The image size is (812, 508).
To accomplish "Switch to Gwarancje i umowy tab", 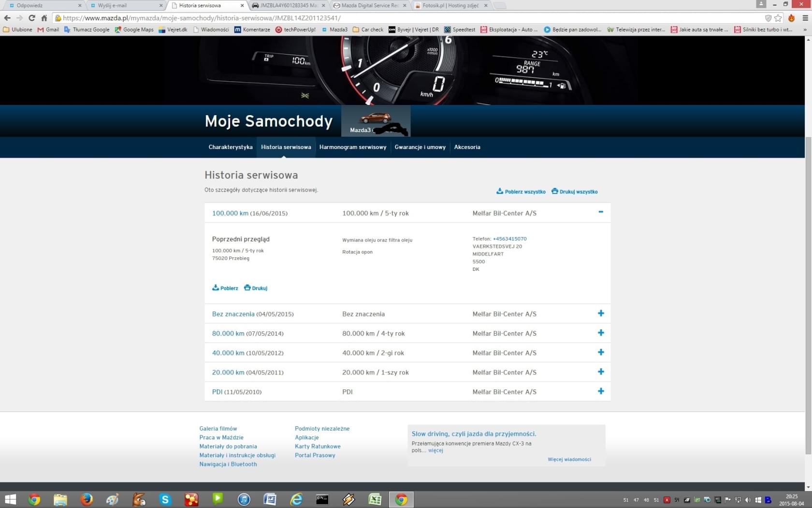I will click(420, 147).
